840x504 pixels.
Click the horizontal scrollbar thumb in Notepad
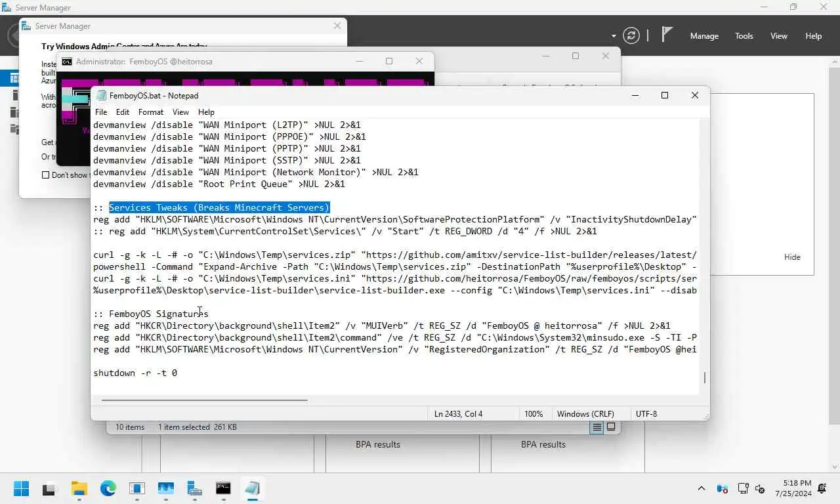pos(204,399)
